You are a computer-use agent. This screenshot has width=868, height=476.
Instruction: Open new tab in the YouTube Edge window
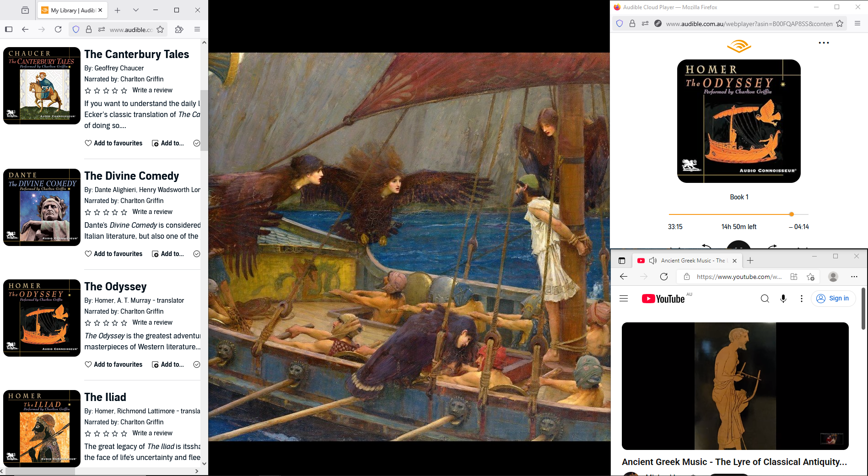(750, 261)
